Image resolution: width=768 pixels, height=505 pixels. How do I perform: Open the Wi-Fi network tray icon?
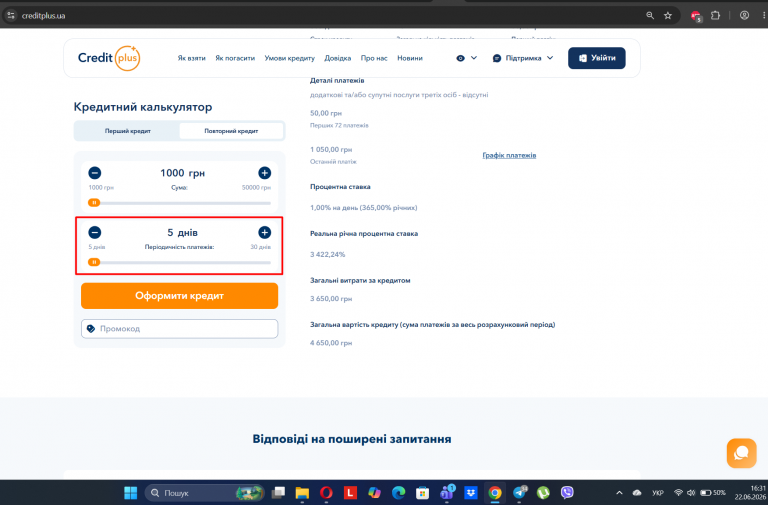click(x=678, y=493)
